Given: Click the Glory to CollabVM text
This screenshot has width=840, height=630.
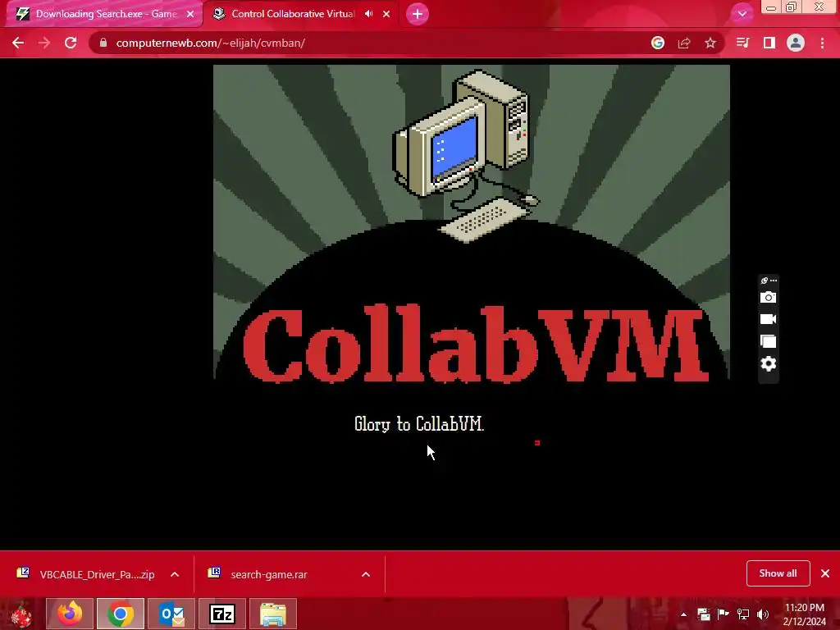Looking at the screenshot, I should tap(419, 424).
